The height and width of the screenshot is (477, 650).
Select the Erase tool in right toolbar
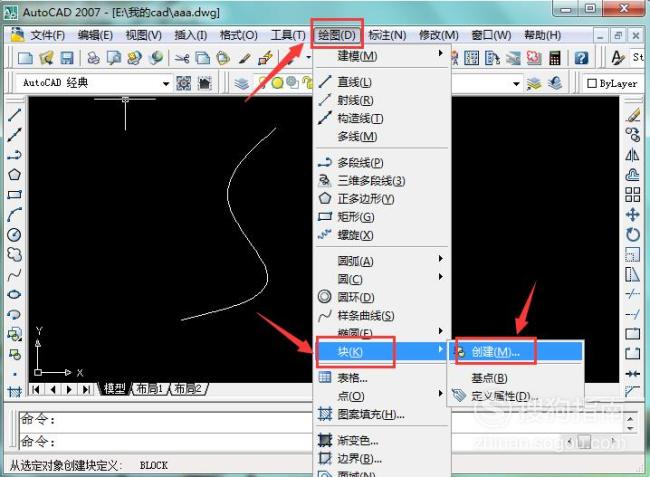pos(633,115)
